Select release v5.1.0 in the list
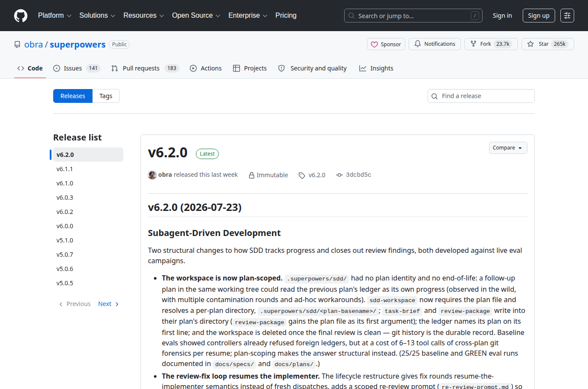588x389 pixels. pos(88,240)
